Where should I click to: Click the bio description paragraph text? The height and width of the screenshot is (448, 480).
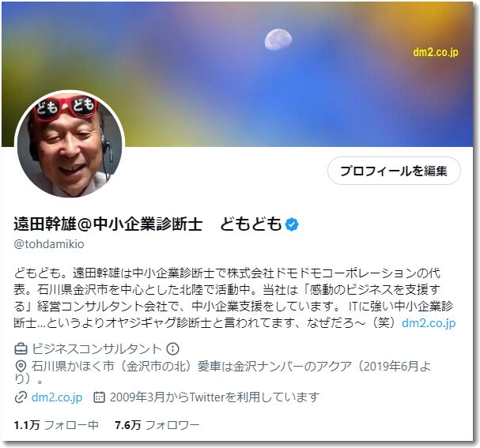(235, 298)
